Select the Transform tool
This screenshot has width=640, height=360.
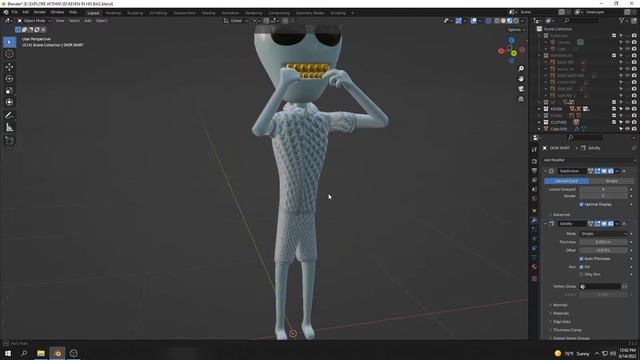[x=9, y=102]
